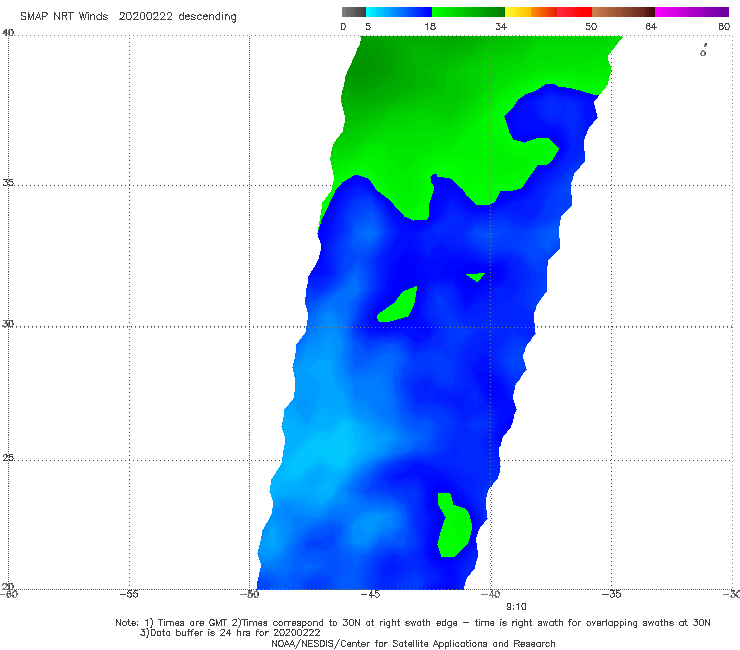Click the latitude axis label '35'
Viewport: 740px width, 650px height.
pos(8,182)
